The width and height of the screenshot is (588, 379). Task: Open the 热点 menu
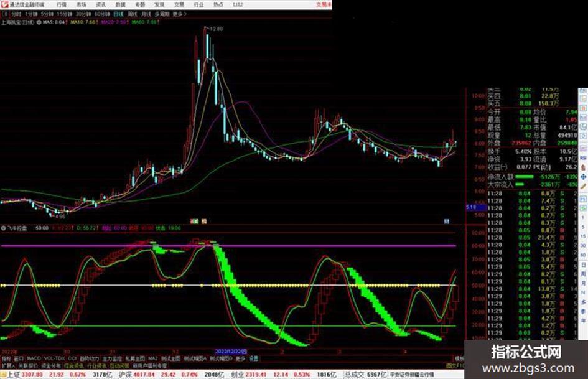pos(218,4)
